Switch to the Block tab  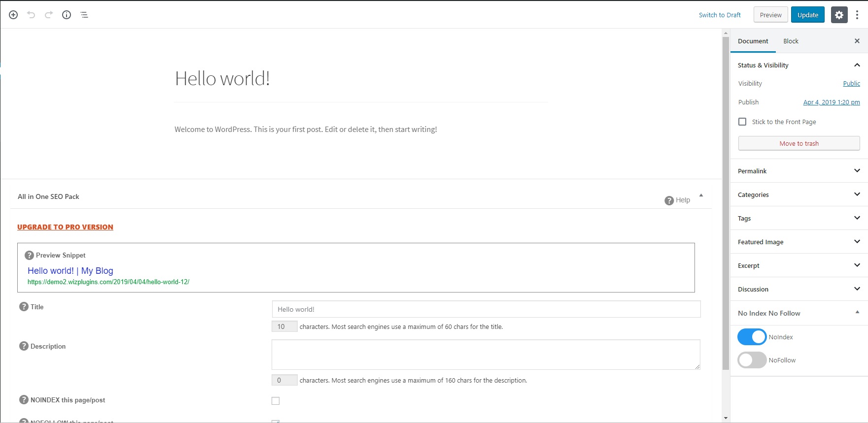point(791,41)
